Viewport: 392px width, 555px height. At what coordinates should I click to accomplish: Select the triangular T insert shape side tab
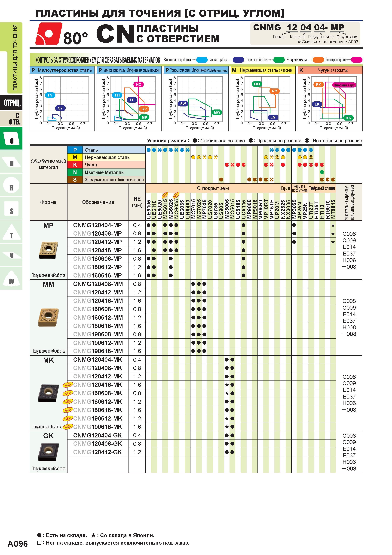point(11,232)
